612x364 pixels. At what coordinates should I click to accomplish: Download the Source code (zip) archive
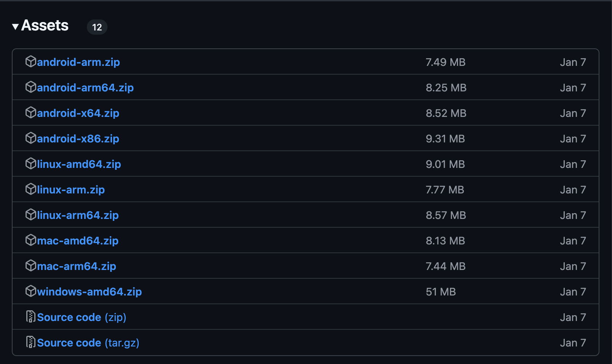pos(81,317)
